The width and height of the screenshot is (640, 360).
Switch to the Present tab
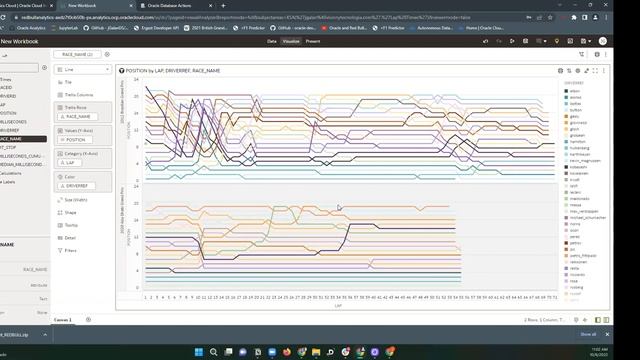point(313,41)
